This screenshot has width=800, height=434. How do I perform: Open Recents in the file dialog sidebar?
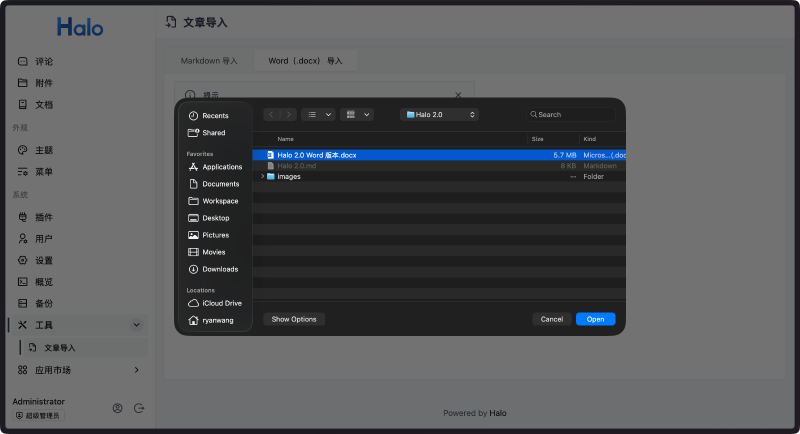point(214,116)
